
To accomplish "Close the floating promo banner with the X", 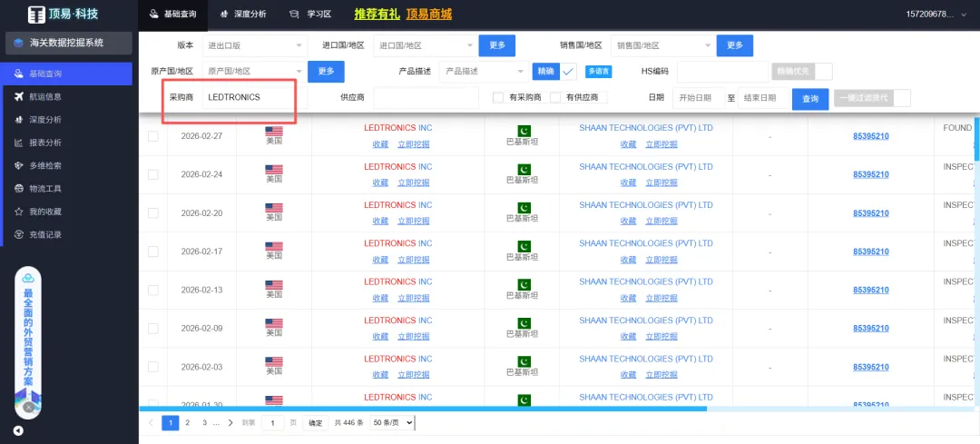I will (x=28, y=407).
